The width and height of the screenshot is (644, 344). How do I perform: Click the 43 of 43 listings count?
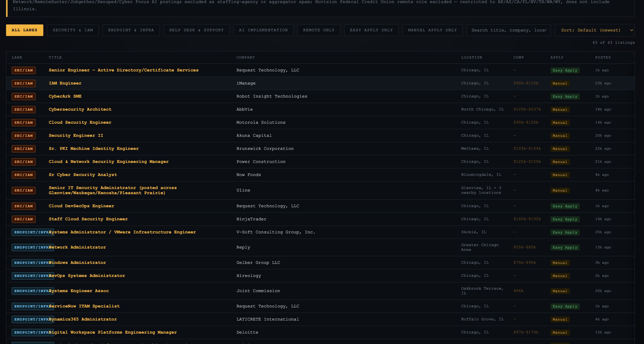pos(613,43)
